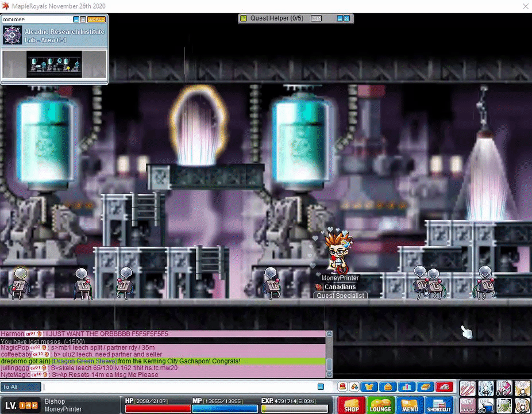Viewport: 532px width, 414px height.
Task: Click the Bishop job name text
Action: click(55, 401)
